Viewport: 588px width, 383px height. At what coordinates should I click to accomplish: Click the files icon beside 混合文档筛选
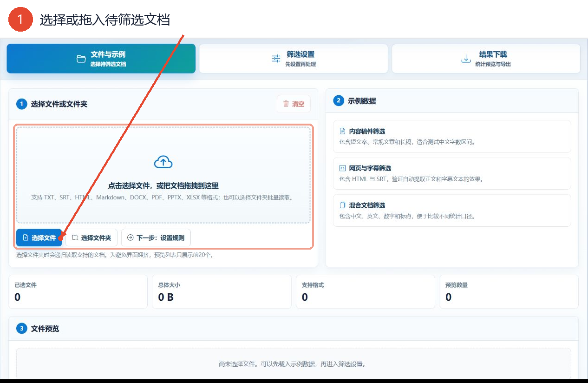coord(343,205)
